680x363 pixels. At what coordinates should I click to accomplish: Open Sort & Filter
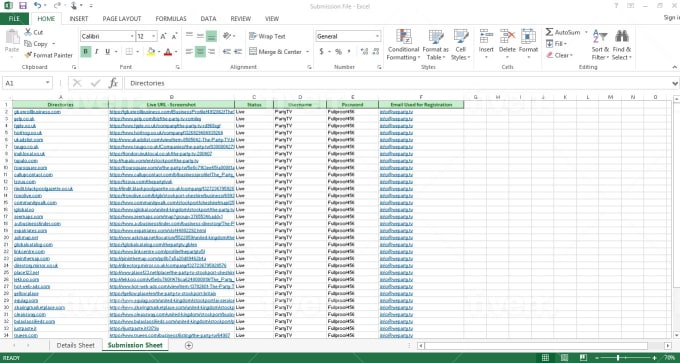pos(600,45)
